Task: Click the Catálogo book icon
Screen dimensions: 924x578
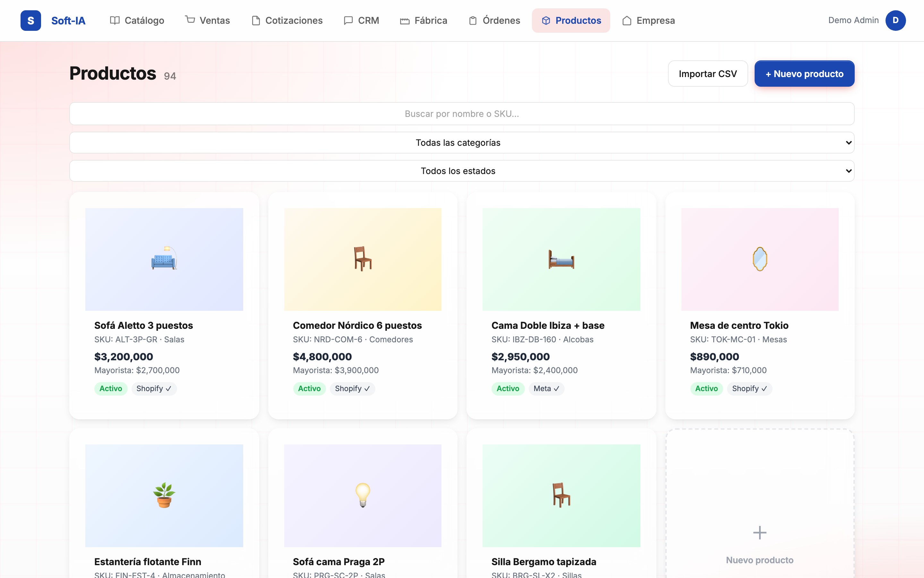Action: (115, 20)
